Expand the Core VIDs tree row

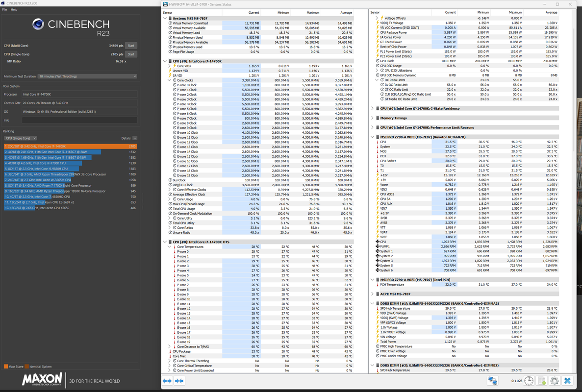coord(170,66)
